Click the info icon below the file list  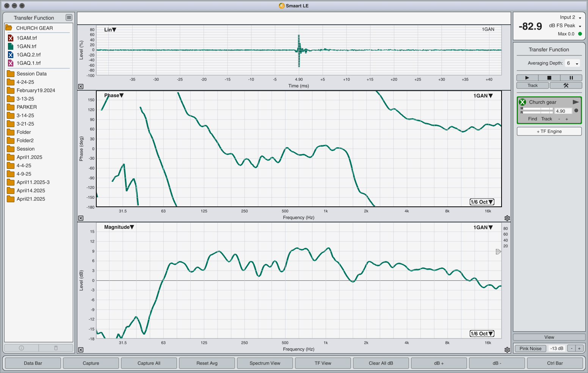click(x=21, y=348)
